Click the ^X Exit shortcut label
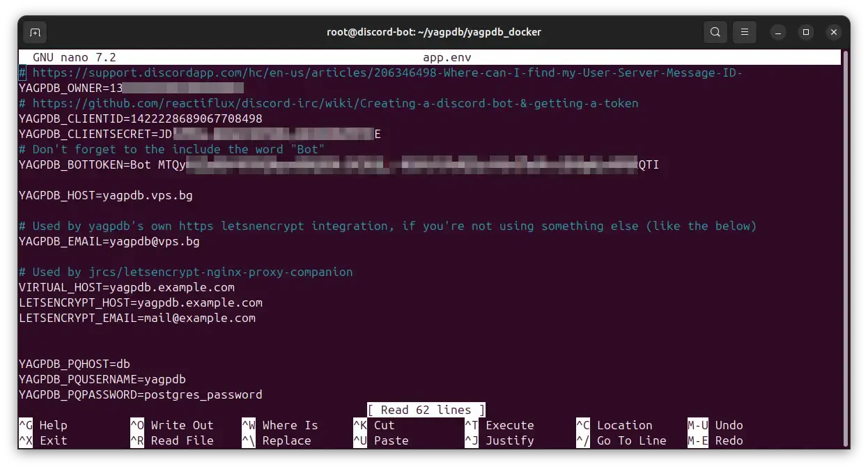The width and height of the screenshot is (868, 469). 43,440
